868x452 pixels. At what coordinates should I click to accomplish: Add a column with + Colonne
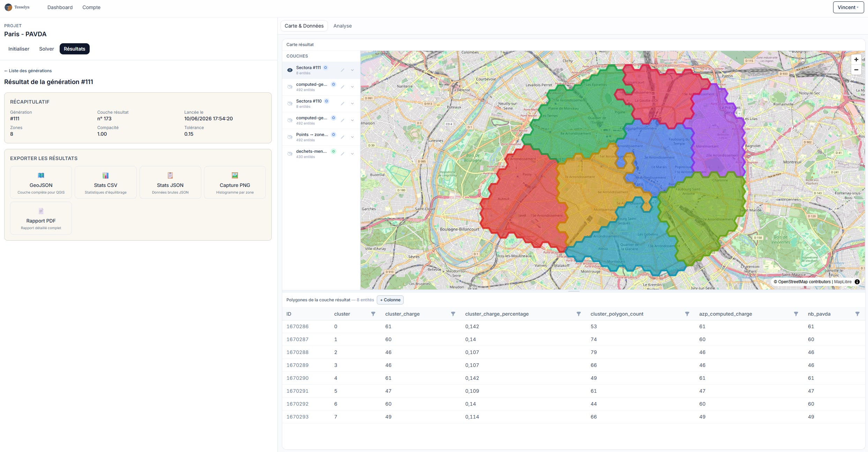click(390, 300)
